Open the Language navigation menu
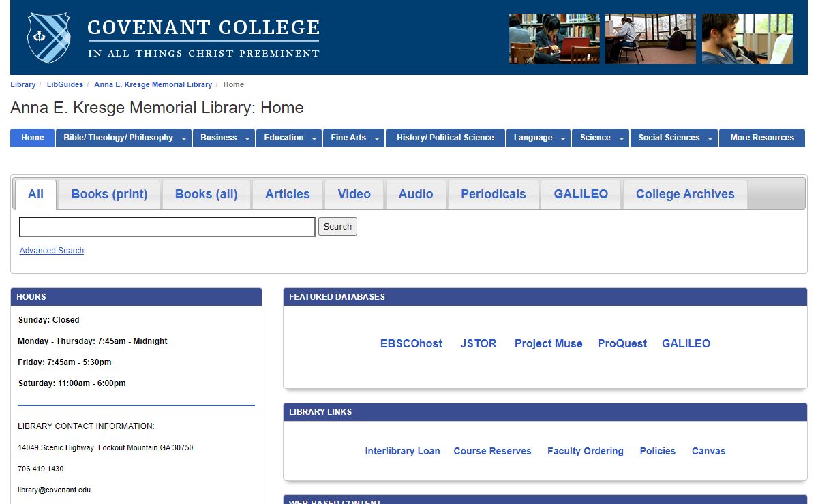 (533, 138)
